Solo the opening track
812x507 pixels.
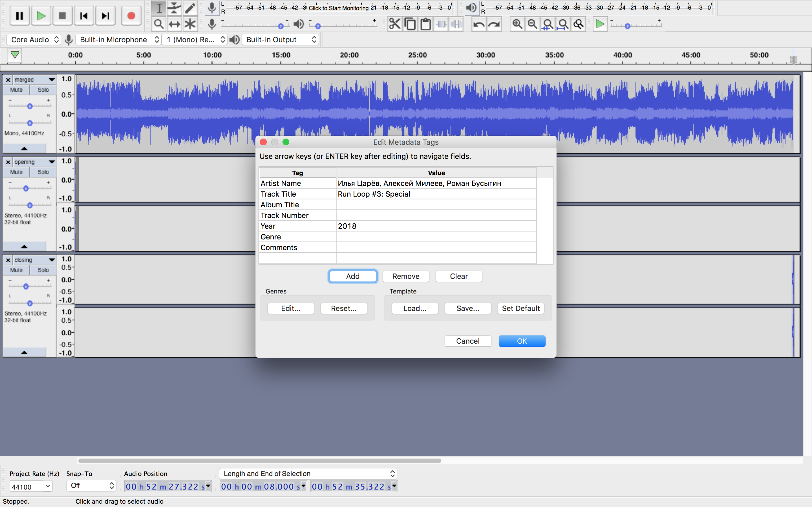(43, 172)
